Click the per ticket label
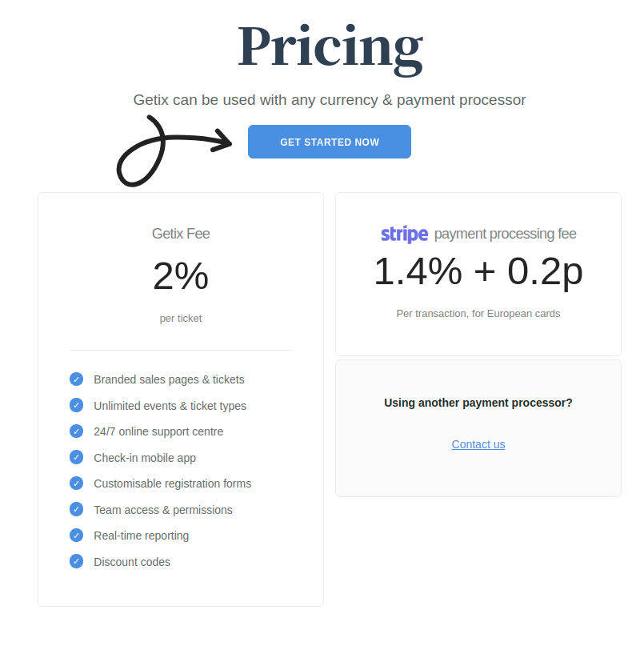644x650 pixels. pos(181,318)
